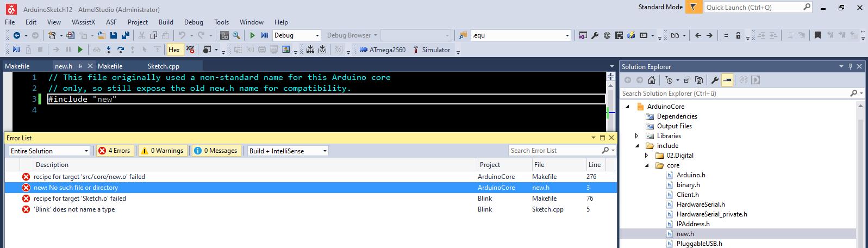Toggle Preview Selected Items in Solution Explorer
The width and height of the screenshot is (868, 248).
point(728,80)
